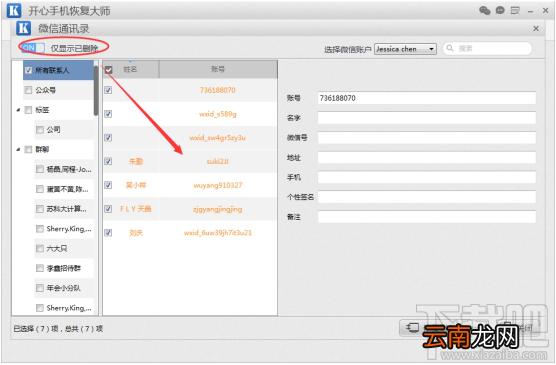The width and height of the screenshot is (556, 365).
Task: Check the 苏科大计算... group checkbox
Action: pyautogui.click(x=40, y=209)
